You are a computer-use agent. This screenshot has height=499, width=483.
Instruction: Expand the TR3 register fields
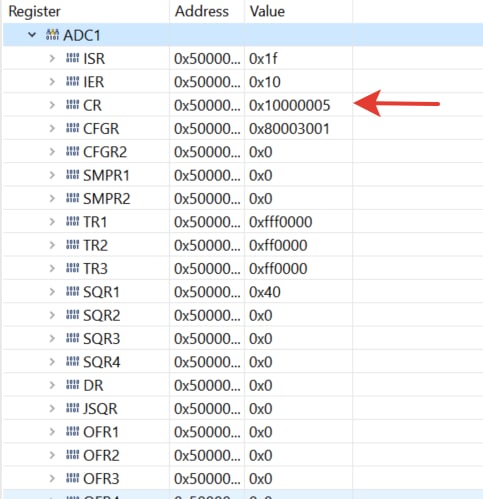click(x=52, y=268)
